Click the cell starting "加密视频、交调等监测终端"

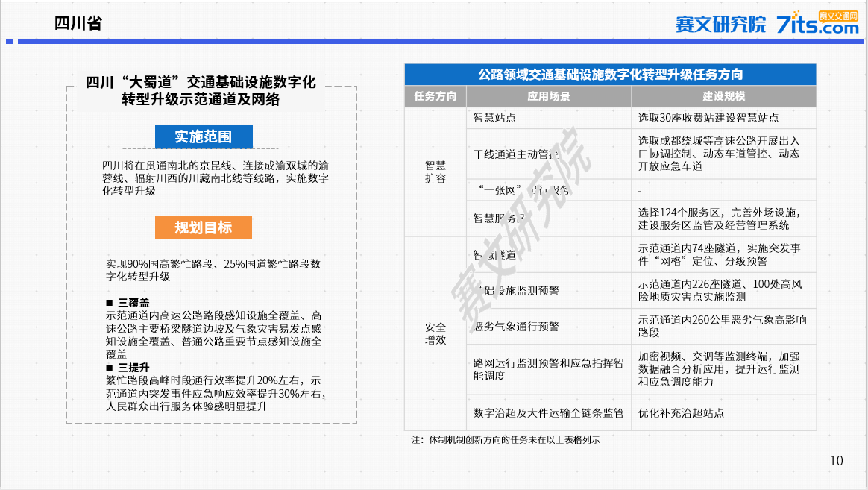coord(723,370)
